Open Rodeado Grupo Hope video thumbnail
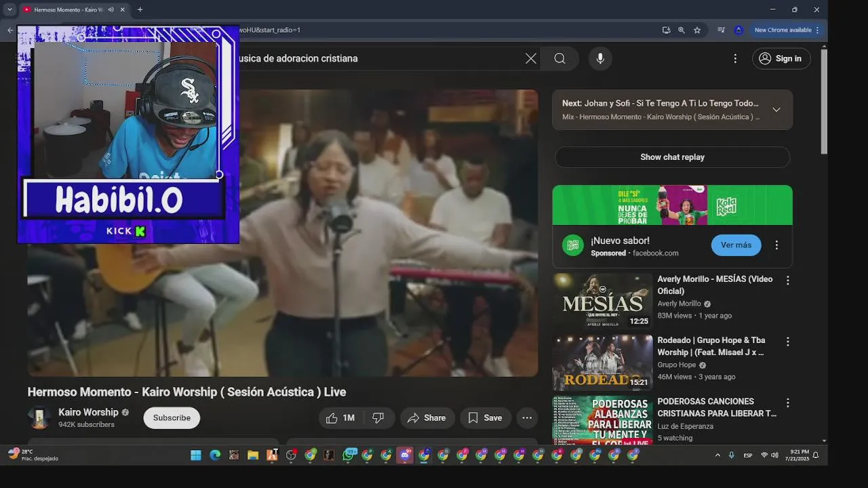Viewport: 868px width, 488px height. [x=602, y=362]
